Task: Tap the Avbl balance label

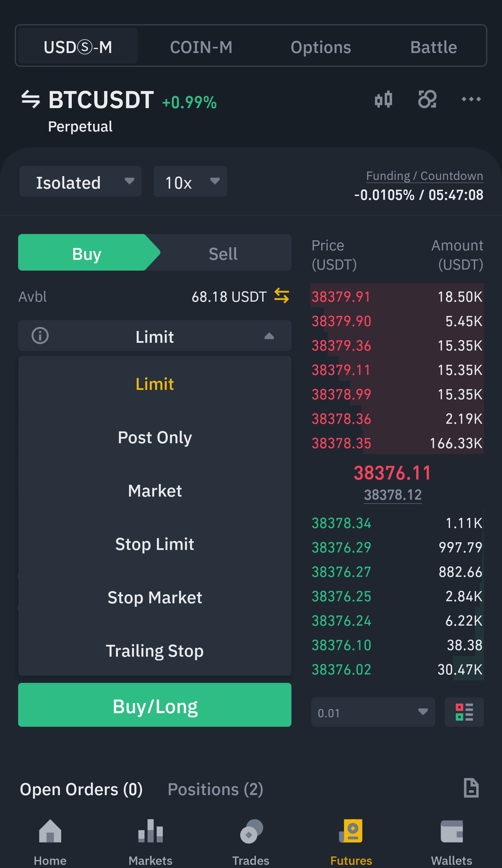Action: click(32, 297)
